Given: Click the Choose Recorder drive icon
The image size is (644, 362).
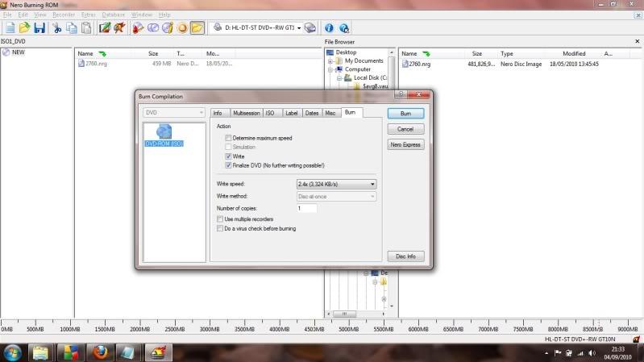Looking at the screenshot, I should pyautogui.click(x=310, y=28).
